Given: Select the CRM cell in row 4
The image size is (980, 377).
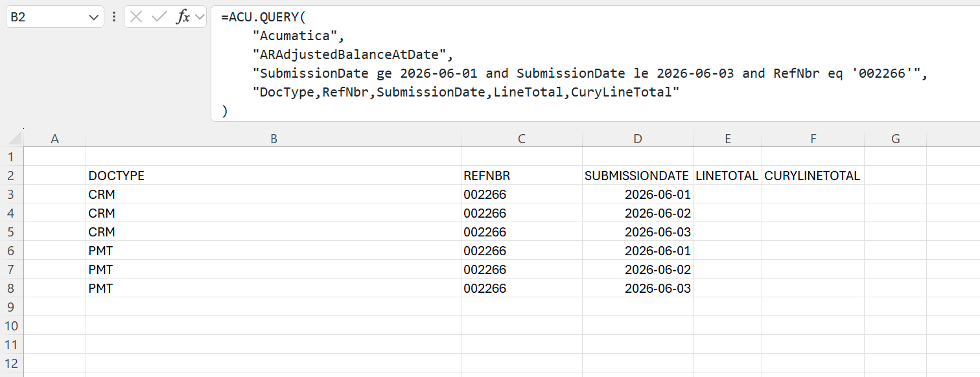Looking at the screenshot, I should 274,213.
